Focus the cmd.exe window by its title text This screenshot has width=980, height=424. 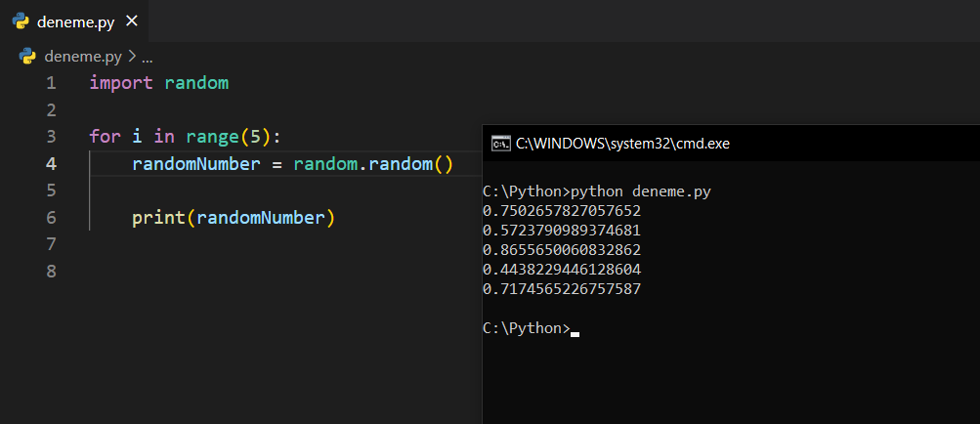click(x=622, y=144)
